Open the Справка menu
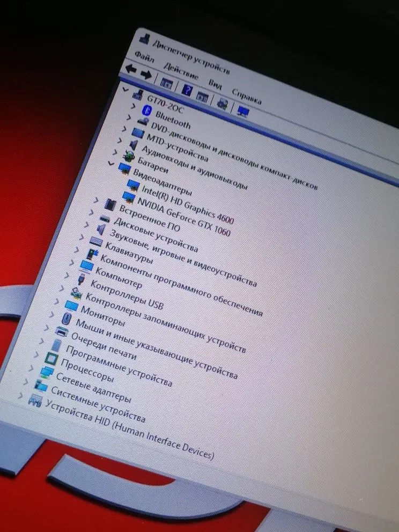This screenshot has height=532, width=399. click(x=247, y=97)
